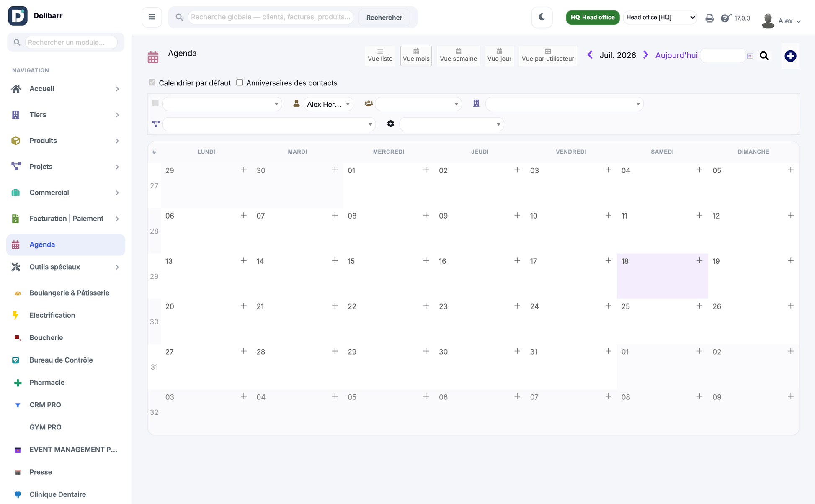
Task: Select Agenda in sidebar navigation
Action: (65, 244)
